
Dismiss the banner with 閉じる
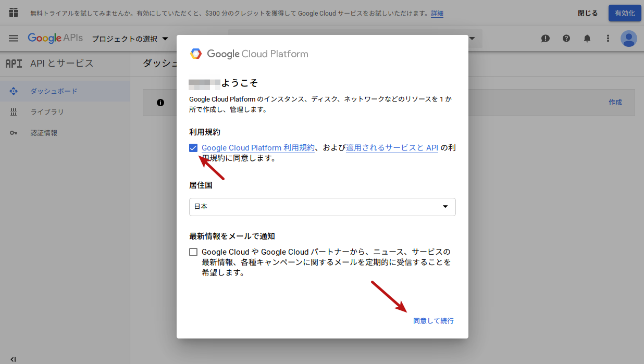588,13
